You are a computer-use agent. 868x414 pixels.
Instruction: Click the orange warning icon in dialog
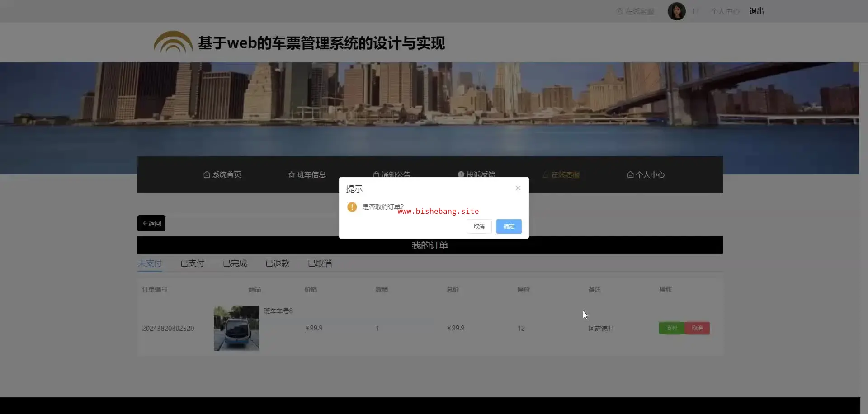tap(352, 207)
